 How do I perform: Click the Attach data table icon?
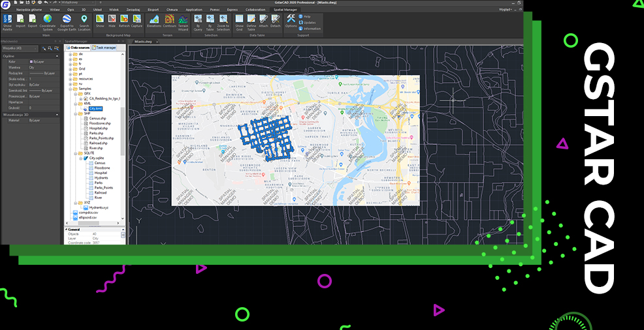(263, 22)
